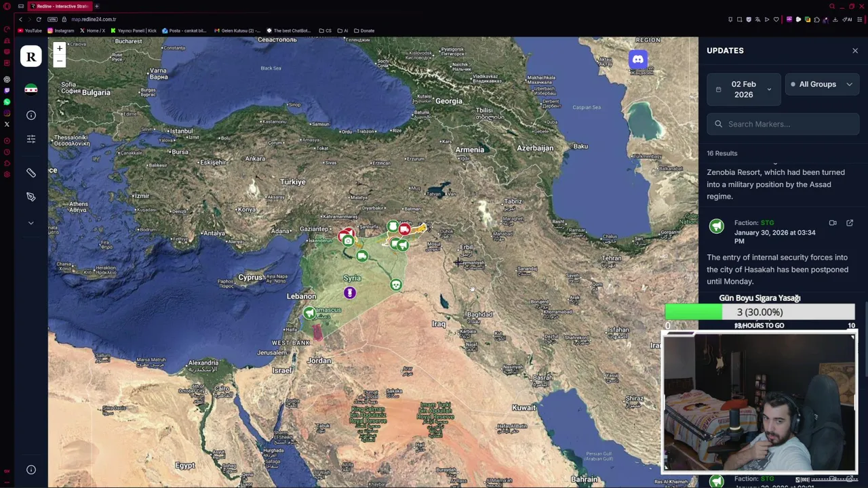Open the Gelen Kutusu Gmail bookmark

[x=237, y=30]
